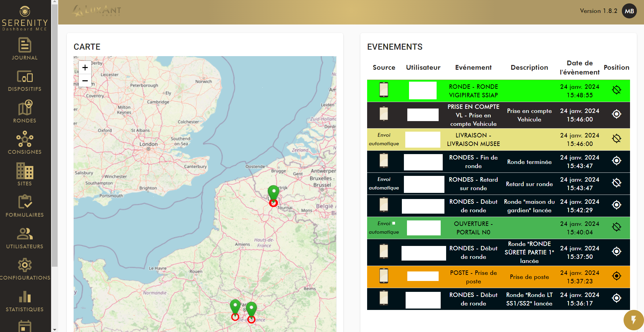Screen dimensions: 644x332
Task: Navigate to Formulaires section
Action: tap(25, 206)
